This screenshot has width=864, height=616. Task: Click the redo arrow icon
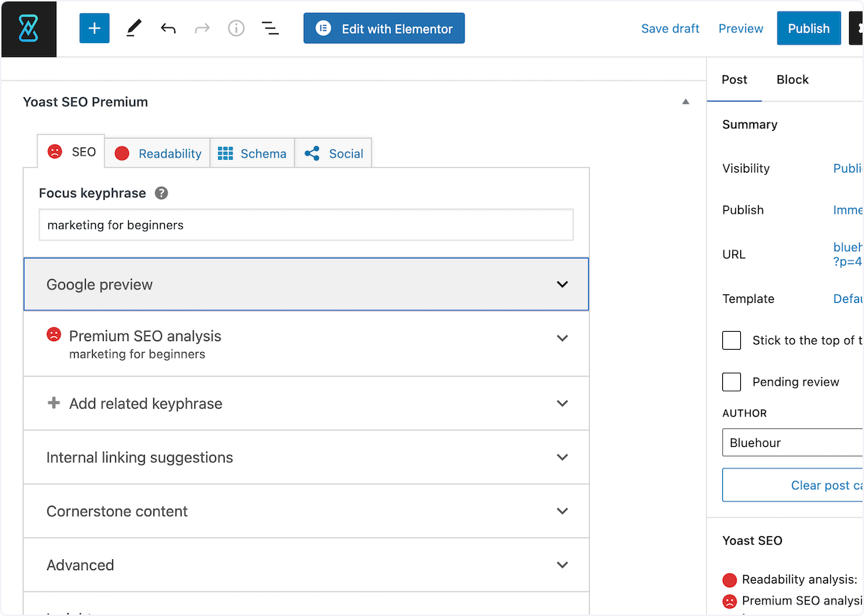tap(202, 29)
